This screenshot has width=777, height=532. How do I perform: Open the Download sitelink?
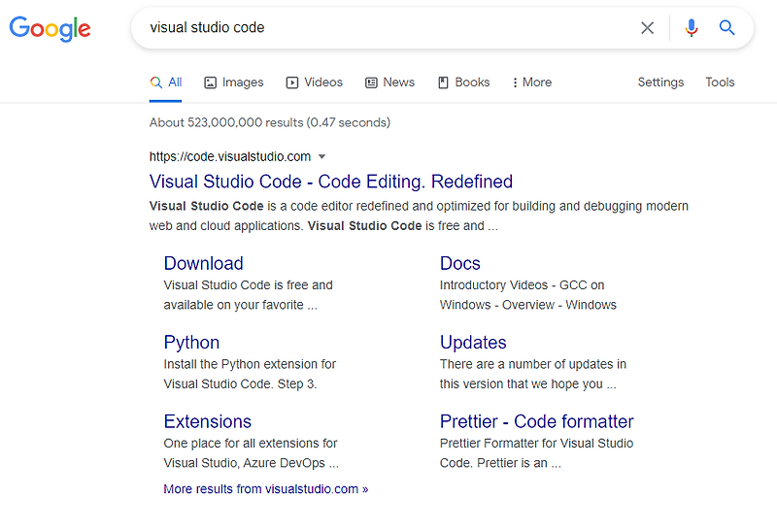coord(204,263)
